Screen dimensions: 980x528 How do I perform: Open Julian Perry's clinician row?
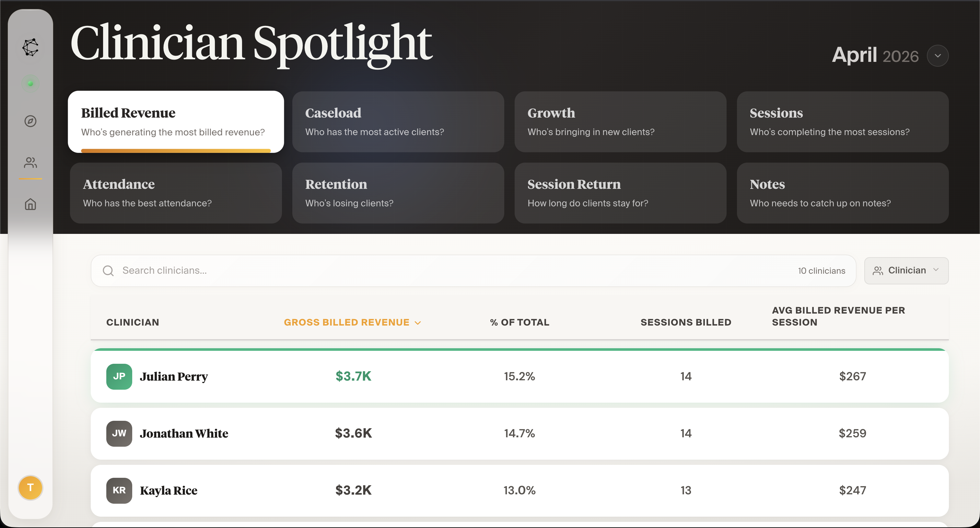[x=519, y=376]
